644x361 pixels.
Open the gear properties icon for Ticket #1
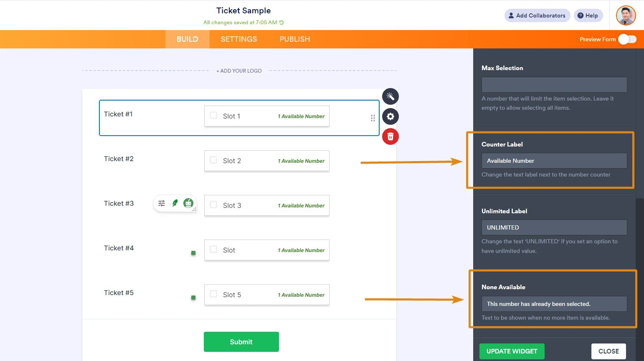(390, 116)
